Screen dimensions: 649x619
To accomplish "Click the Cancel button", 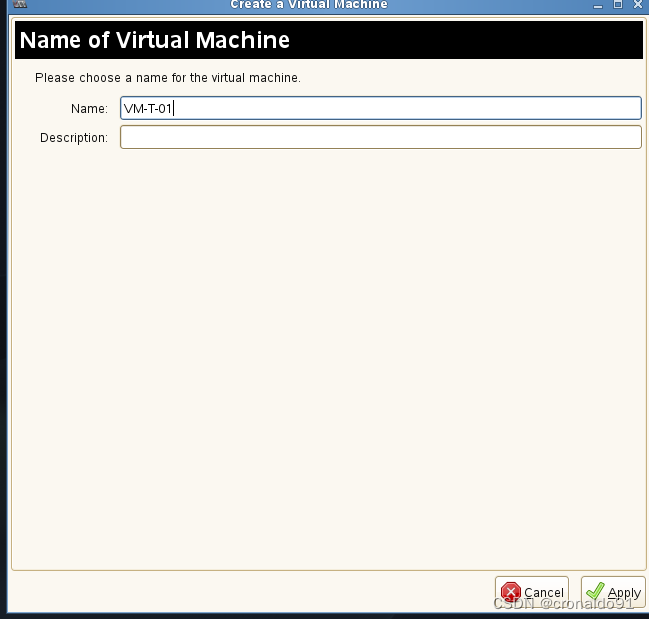I will point(532,592).
